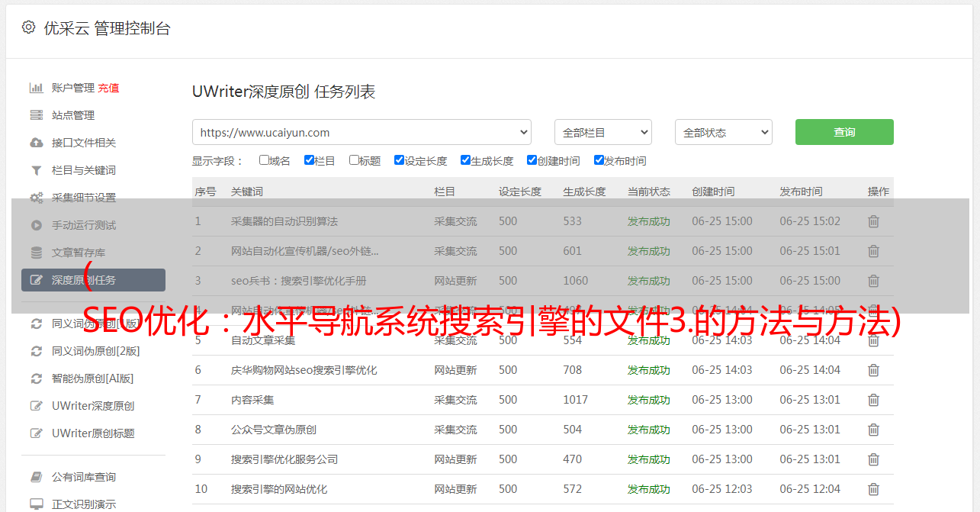Click 发布成功 status in row 10
Screen dimensions: 980x512
[649, 489]
